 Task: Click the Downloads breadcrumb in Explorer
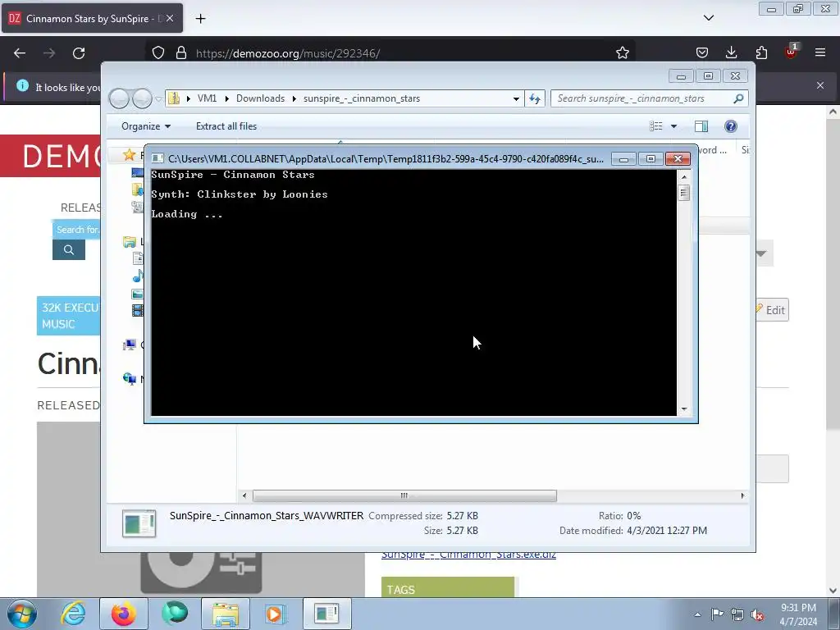[260, 98]
